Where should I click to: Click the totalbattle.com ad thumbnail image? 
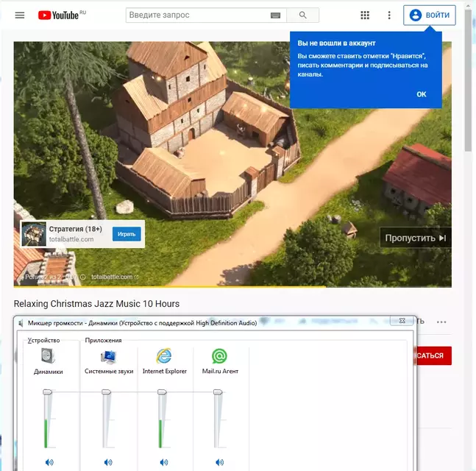pyautogui.click(x=34, y=234)
